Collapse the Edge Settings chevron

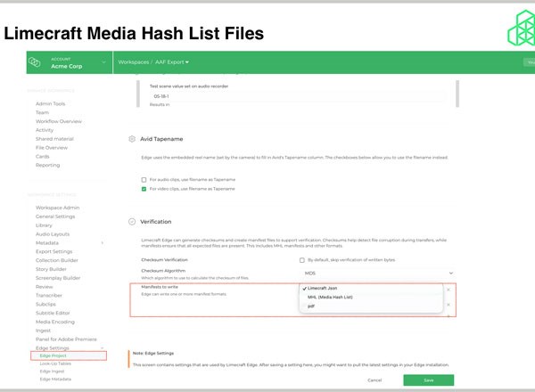pyautogui.click(x=102, y=348)
